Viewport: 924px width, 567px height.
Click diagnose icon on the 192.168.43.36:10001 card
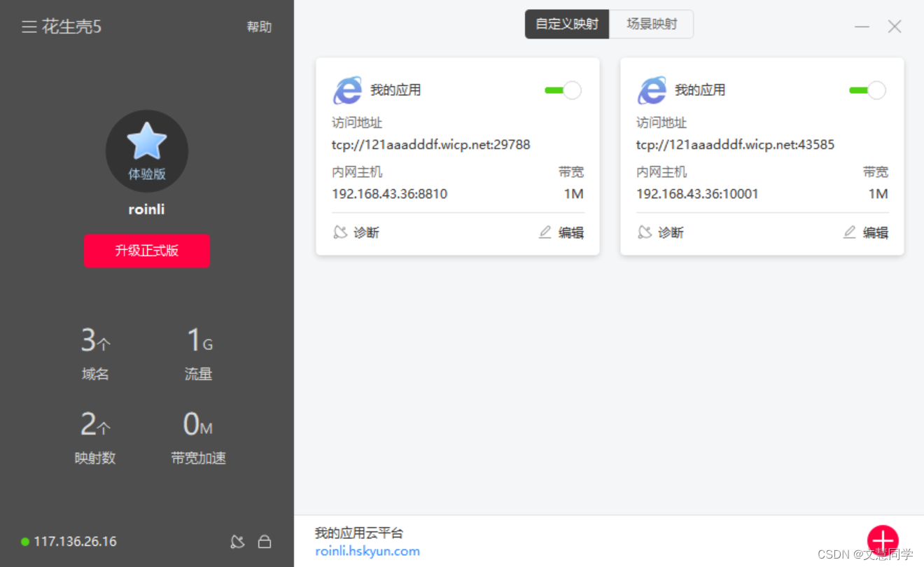click(645, 232)
